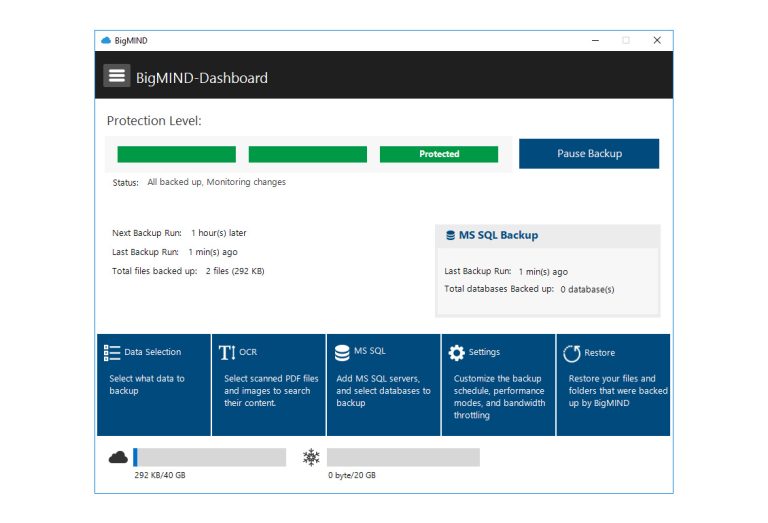The width and height of the screenshot is (768, 523).
Task: Click the Settings gear icon
Action: tap(456, 353)
